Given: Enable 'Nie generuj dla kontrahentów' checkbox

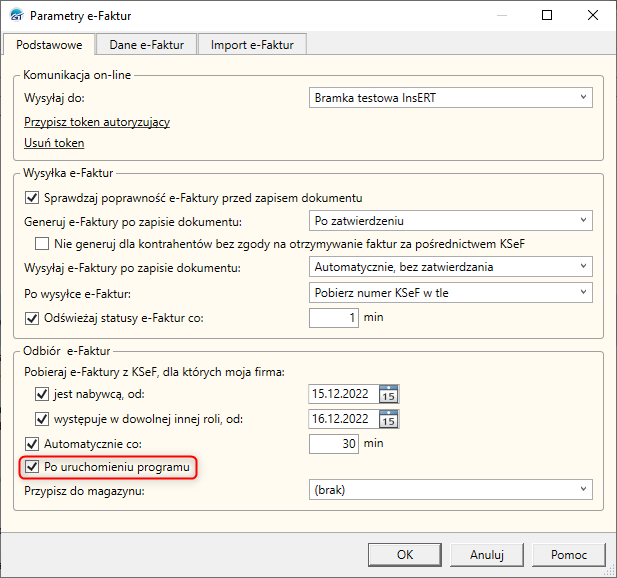Looking at the screenshot, I should click(x=42, y=243).
